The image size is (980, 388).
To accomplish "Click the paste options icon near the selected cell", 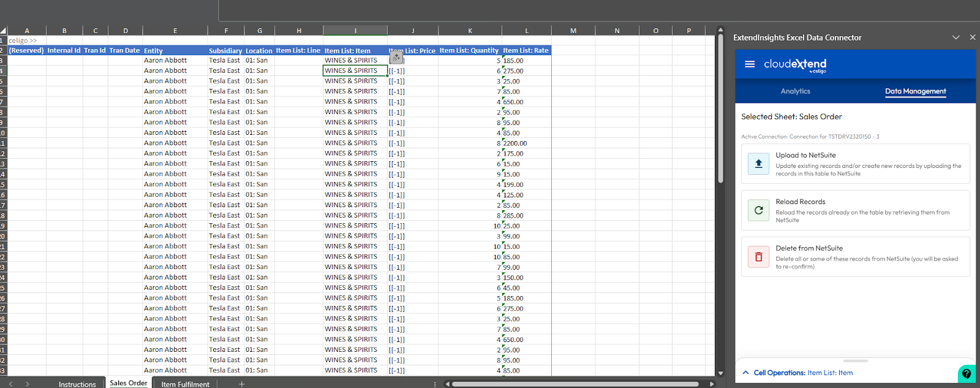I will [396, 58].
